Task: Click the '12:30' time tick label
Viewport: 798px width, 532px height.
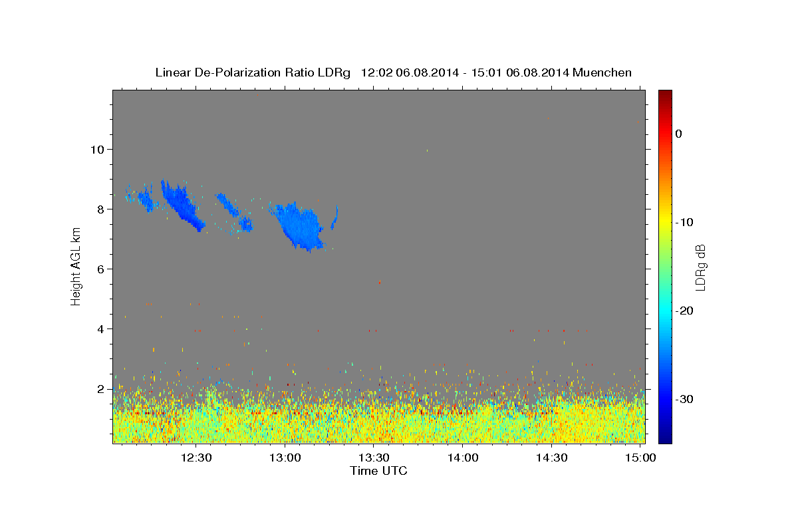Action: coord(197,458)
